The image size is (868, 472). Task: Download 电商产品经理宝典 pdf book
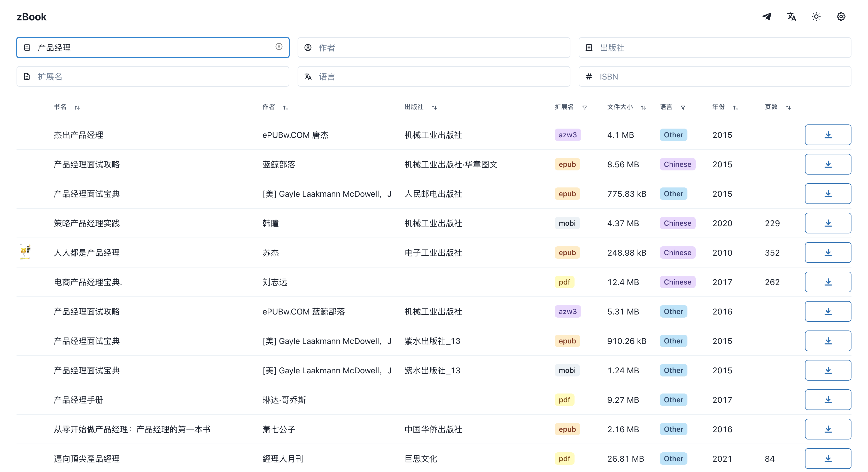828,282
